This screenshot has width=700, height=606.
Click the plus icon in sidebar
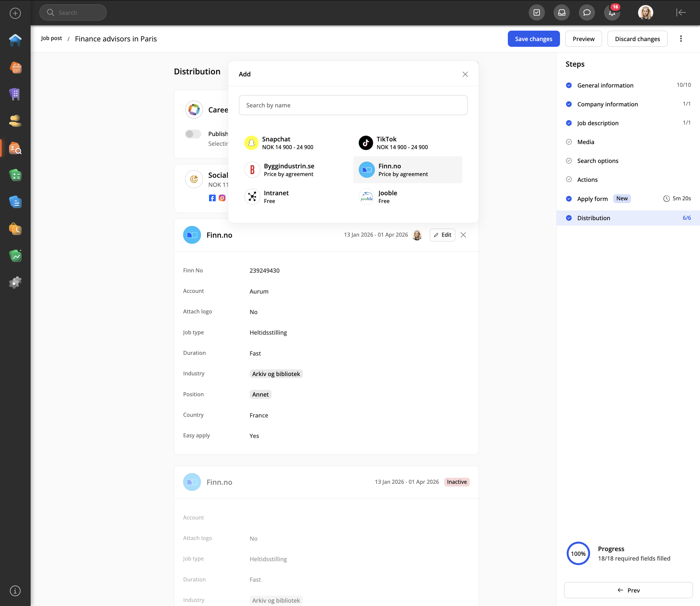[15, 13]
